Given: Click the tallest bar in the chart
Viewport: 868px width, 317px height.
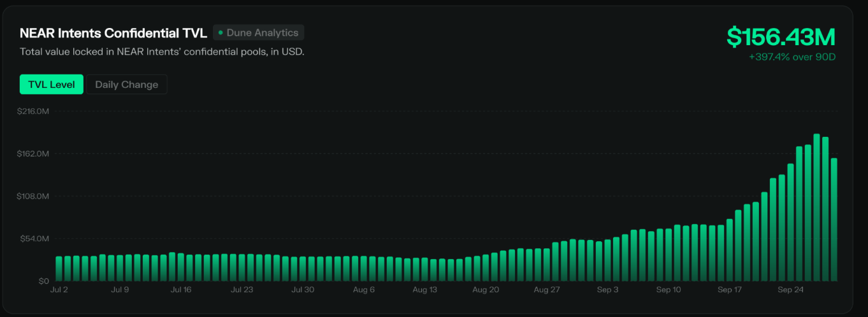Looking at the screenshot, I should pos(816,208).
